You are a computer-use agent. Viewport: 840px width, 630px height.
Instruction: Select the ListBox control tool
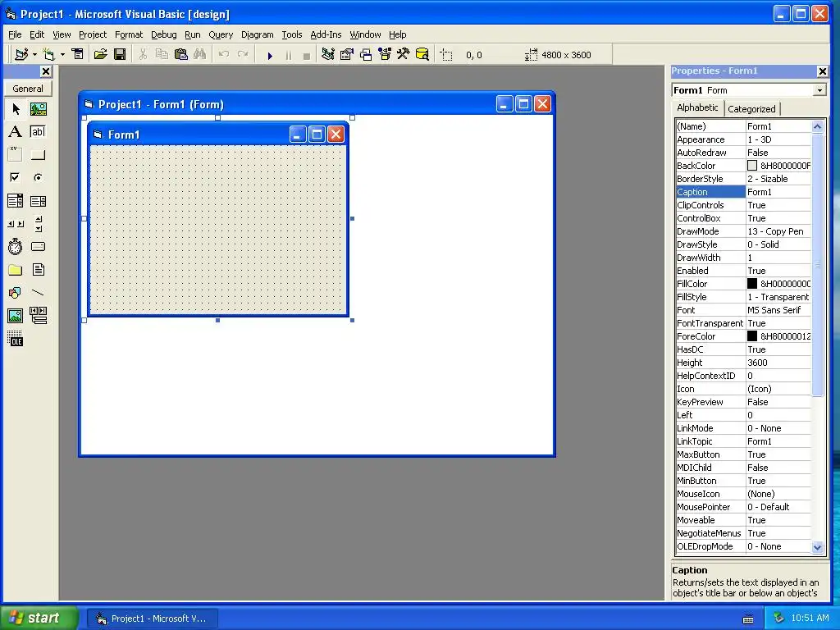(38, 201)
